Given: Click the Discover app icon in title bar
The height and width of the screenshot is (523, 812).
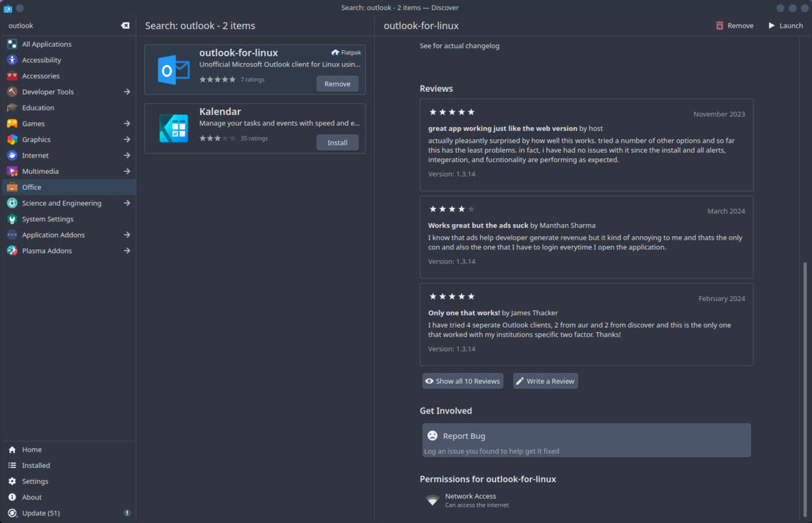Looking at the screenshot, I should [x=8, y=8].
